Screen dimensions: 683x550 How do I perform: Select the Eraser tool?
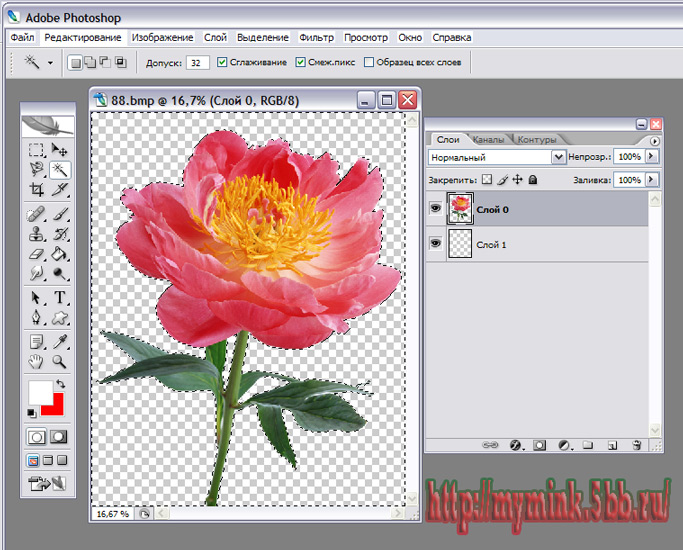(37, 254)
